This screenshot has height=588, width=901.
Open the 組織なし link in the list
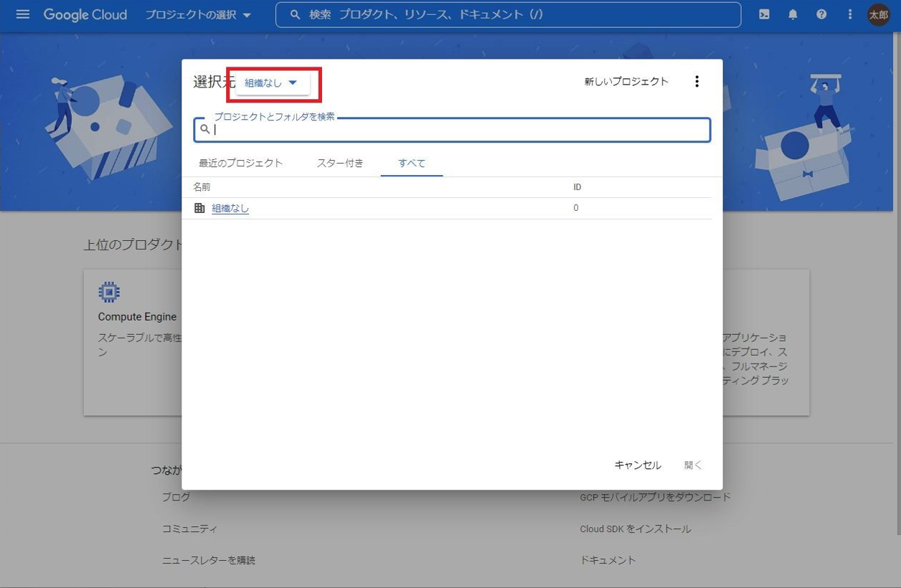tap(230, 208)
